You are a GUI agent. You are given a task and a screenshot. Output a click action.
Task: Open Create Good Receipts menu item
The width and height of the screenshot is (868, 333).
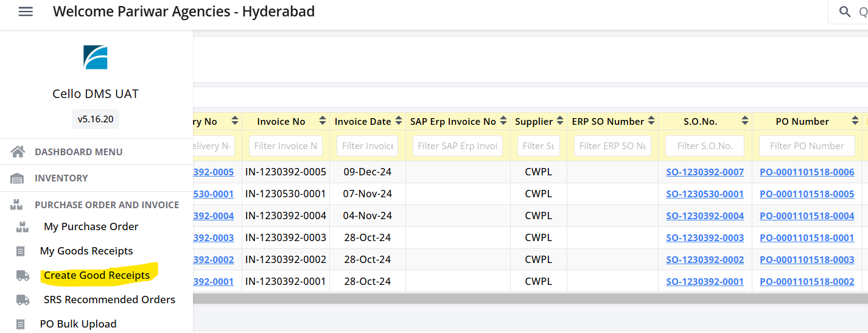click(x=97, y=275)
